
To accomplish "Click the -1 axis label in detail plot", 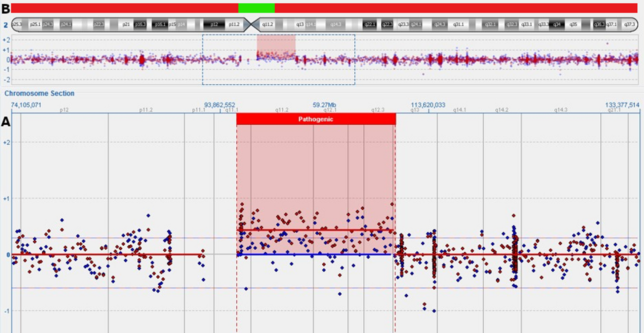I will coord(6,311).
